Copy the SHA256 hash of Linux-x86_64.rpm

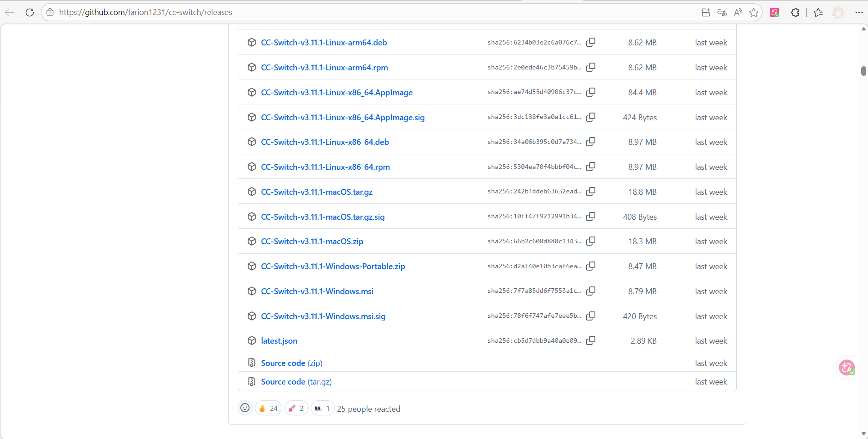(591, 167)
